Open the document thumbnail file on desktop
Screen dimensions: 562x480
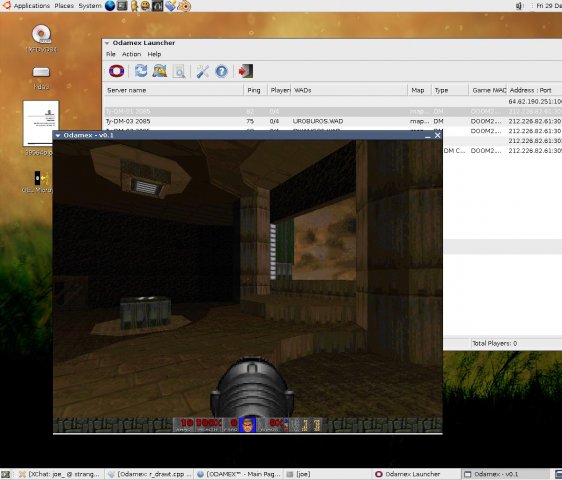pyautogui.click(x=41, y=123)
